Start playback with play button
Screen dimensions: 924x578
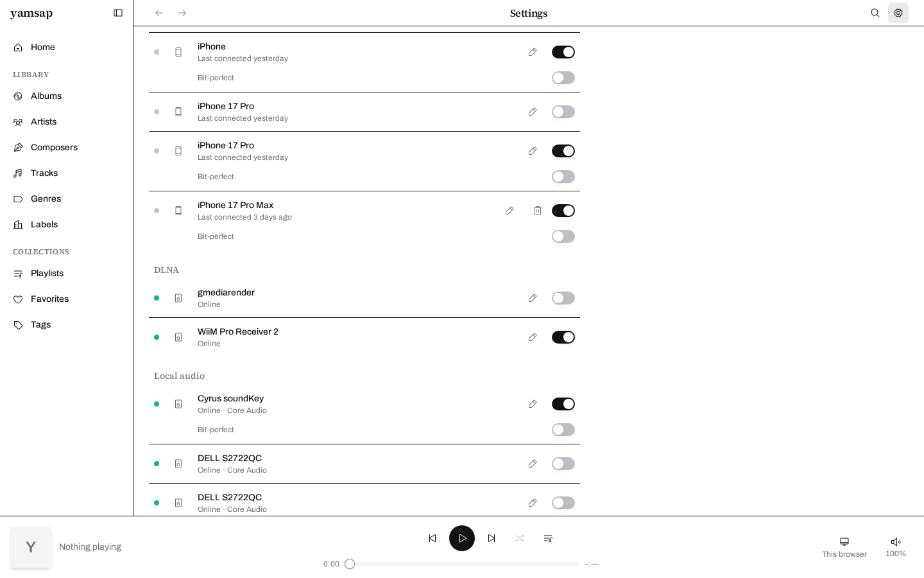[462, 538]
